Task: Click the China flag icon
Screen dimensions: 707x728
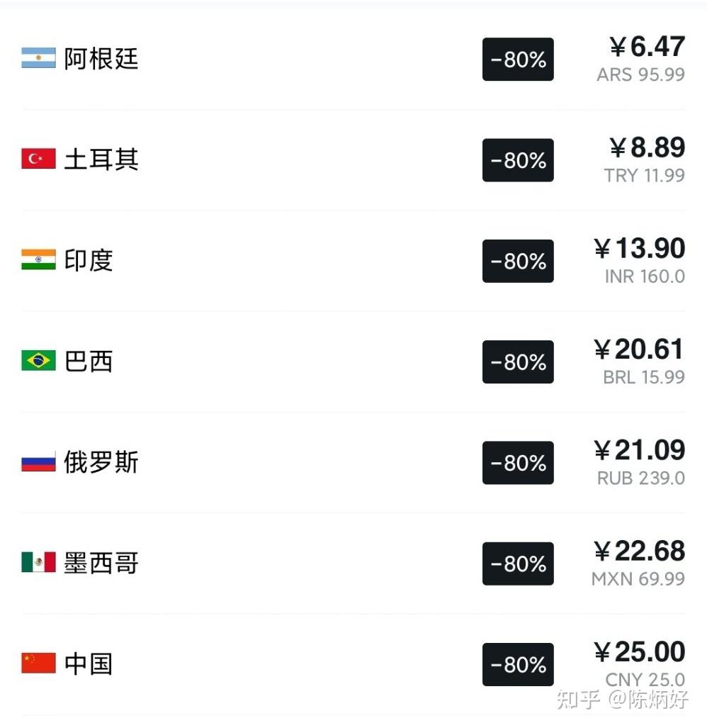Action: tap(38, 663)
